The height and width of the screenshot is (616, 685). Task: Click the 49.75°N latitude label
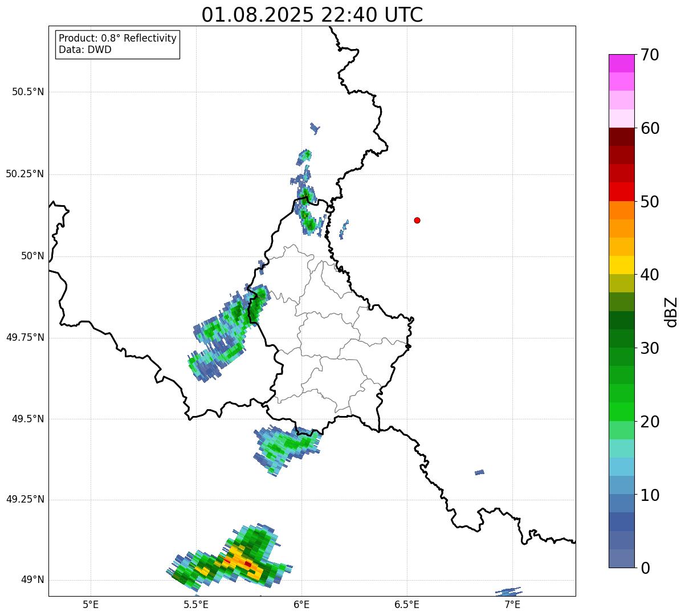(x=25, y=337)
